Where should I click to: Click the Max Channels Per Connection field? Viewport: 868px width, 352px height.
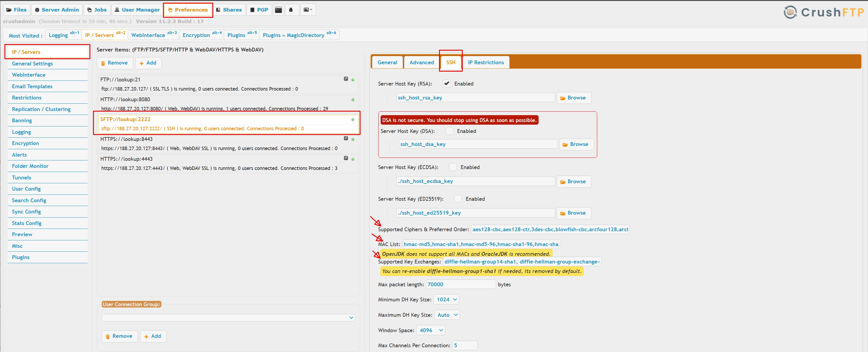click(465, 345)
